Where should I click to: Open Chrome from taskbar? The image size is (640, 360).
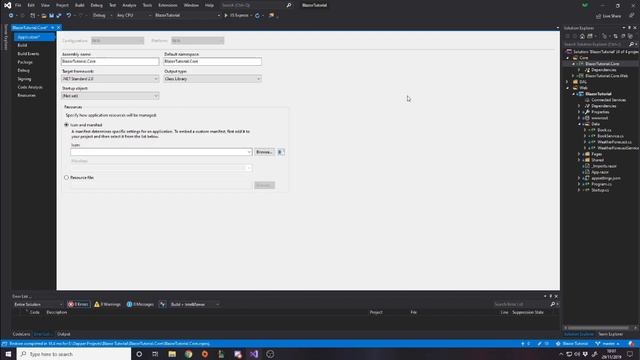[x=188, y=354]
